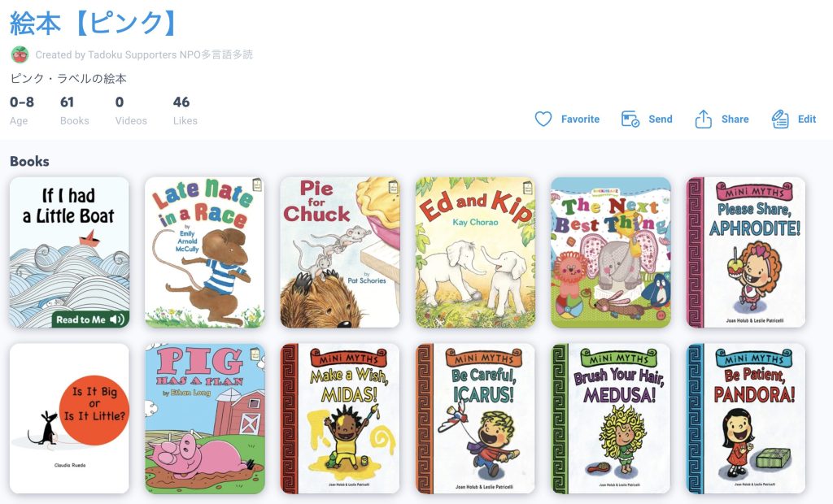Open Brush Your Hair, Medusa! book
This screenshot has height=504, width=833.
pos(611,419)
